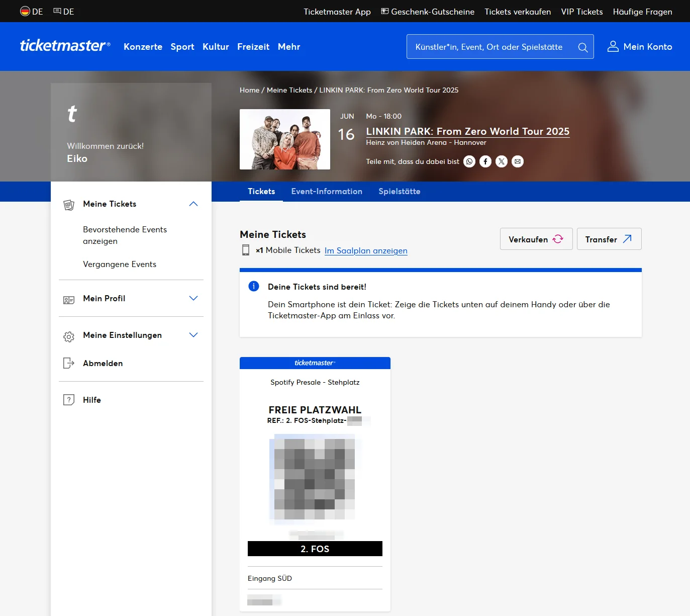Screen dimensions: 690x616
Task: Click Spotify Presale - Stehplatz text
Action: 315,382
